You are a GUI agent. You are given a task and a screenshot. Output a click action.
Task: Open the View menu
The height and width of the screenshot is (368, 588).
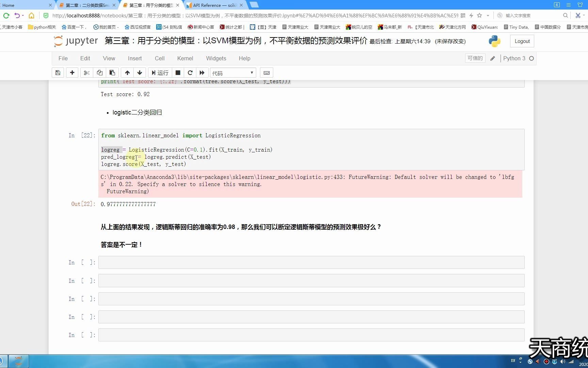(109, 58)
